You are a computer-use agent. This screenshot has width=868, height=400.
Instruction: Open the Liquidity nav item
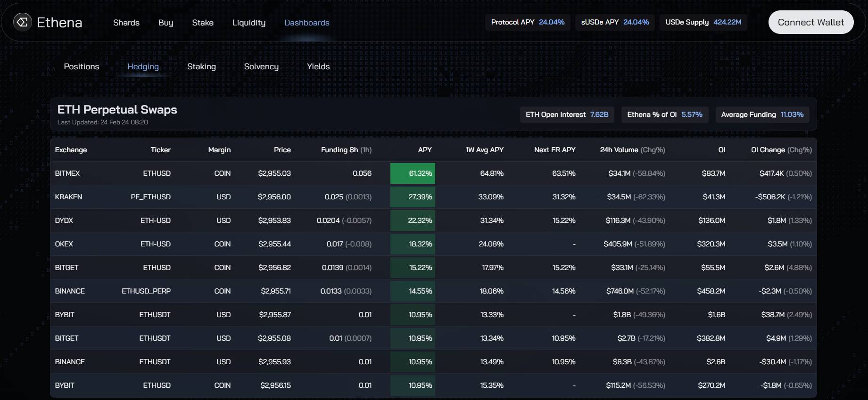(249, 23)
